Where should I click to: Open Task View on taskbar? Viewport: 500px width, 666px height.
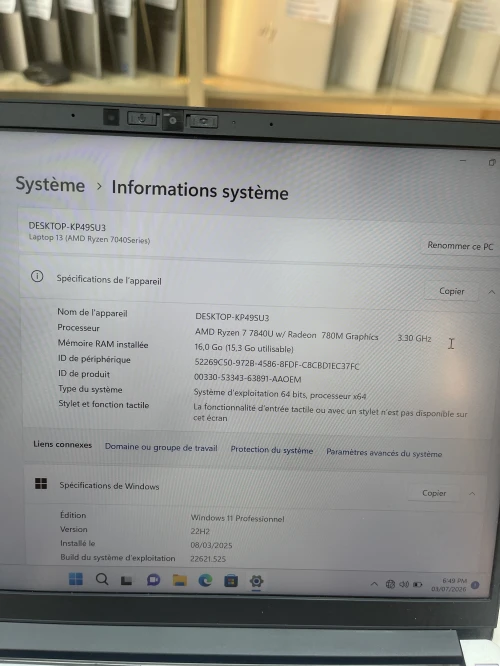click(126, 580)
